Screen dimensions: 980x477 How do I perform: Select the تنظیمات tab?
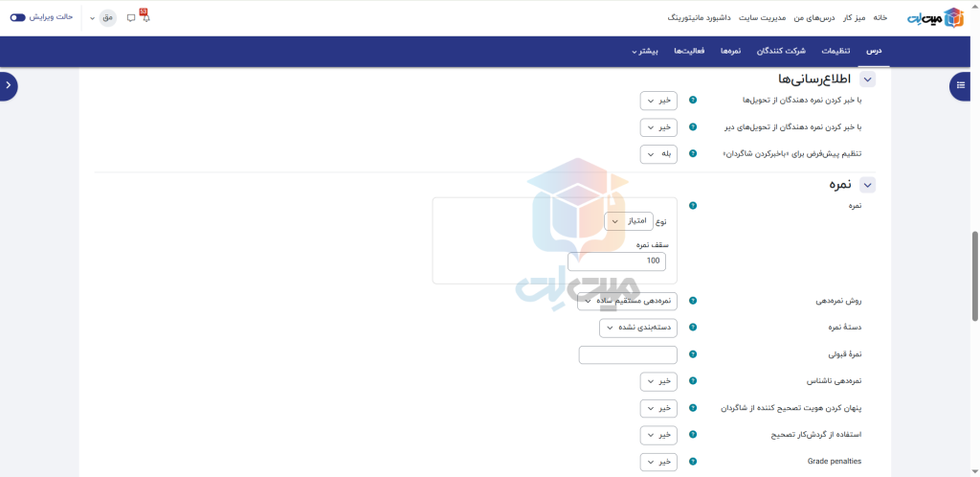pos(835,51)
